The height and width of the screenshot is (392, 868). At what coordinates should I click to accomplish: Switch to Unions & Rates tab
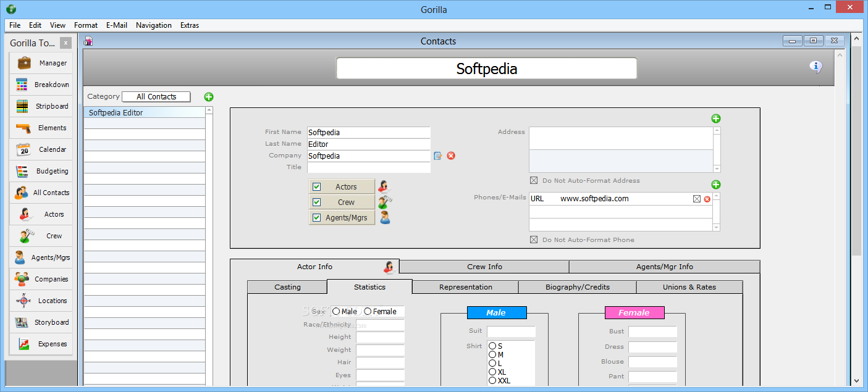point(689,287)
